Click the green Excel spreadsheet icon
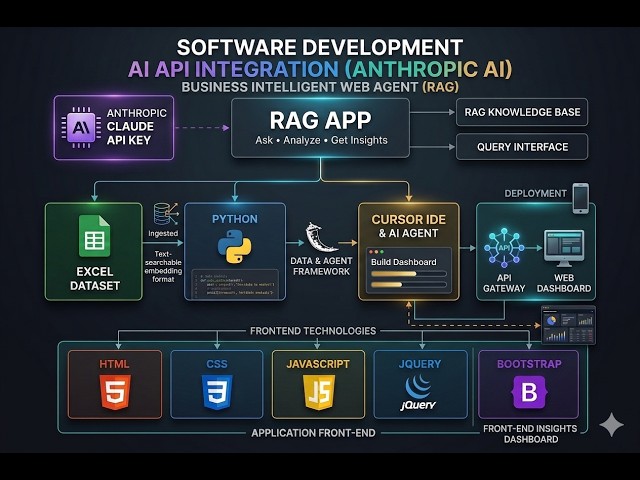The width and height of the screenshot is (640, 480). [94, 236]
